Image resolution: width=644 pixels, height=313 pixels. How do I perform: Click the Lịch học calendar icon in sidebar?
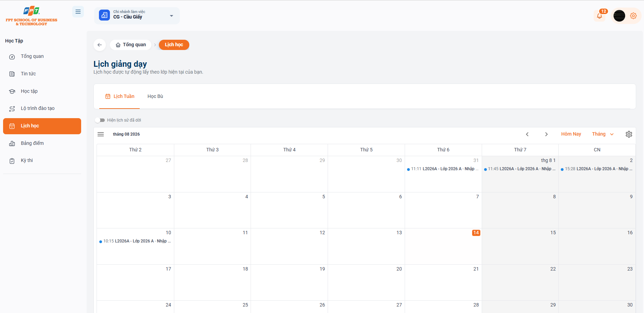click(12, 126)
